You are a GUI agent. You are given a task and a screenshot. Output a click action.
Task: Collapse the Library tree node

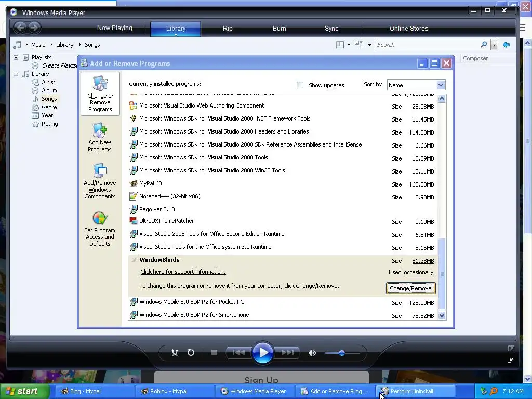pos(16,74)
